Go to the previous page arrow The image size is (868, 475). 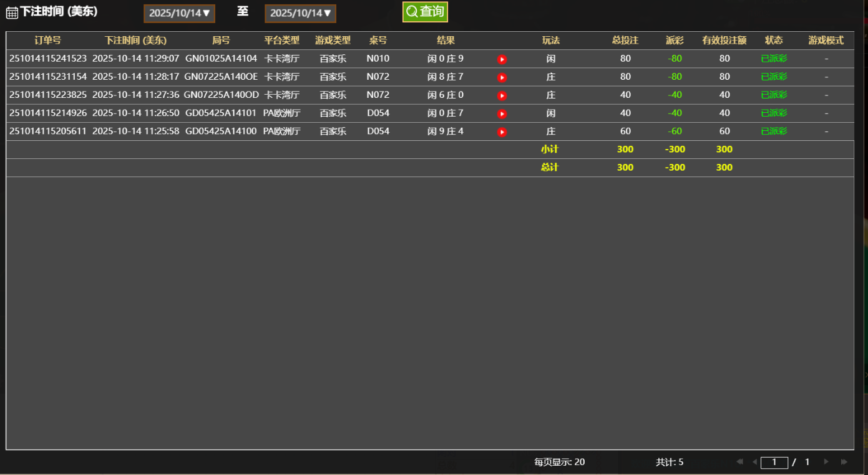coord(754,462)
